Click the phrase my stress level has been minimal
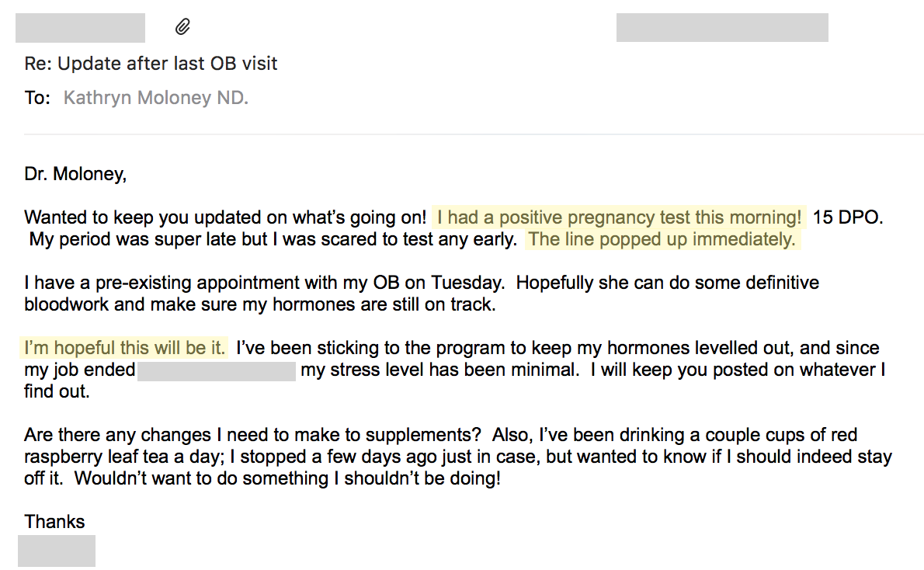 point(440,370)
